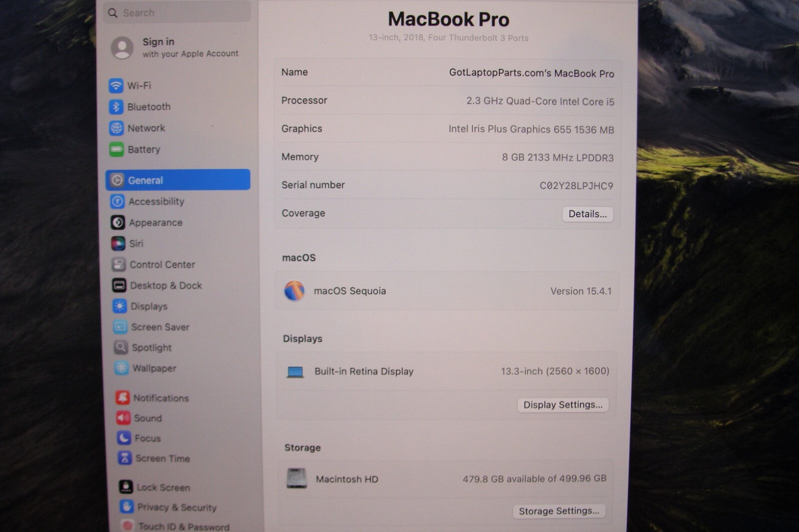Viewport: 799px width, 532px height.
Task: Open Battery settings icon
Action: point(117,149)
